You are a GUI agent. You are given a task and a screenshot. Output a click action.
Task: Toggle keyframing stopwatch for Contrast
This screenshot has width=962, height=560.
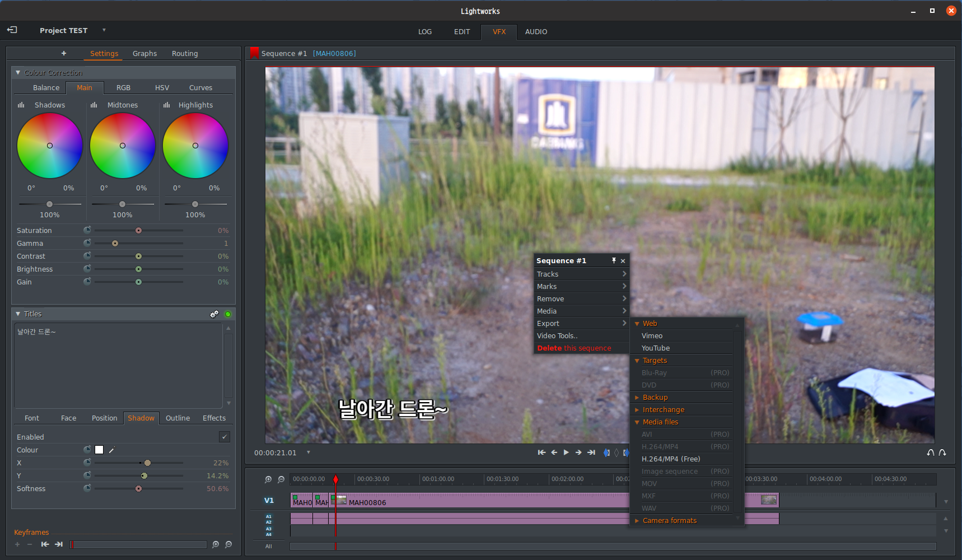(x=87, y=256)
